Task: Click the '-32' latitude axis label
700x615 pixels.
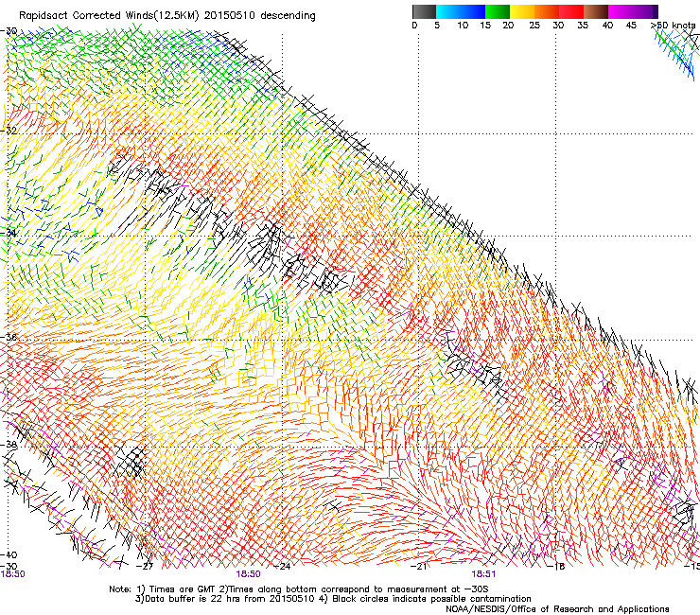Action: tap(9, 131)
